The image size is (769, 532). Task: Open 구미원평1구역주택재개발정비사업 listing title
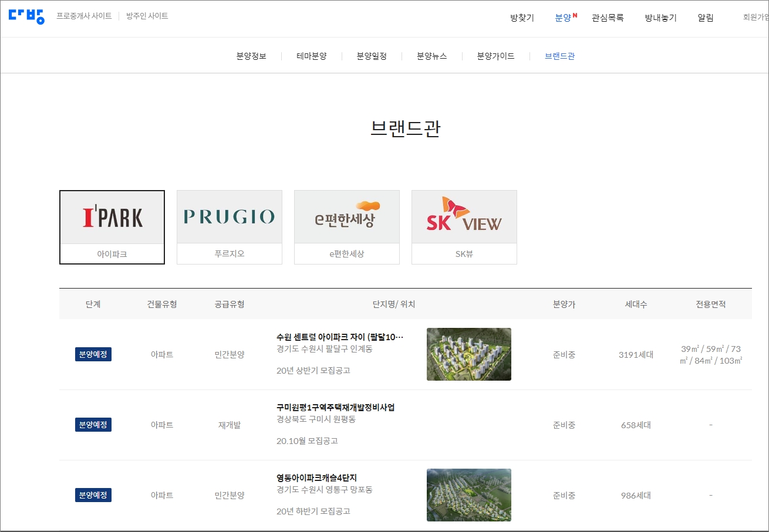pyautogui.click(x=335, y=407)
